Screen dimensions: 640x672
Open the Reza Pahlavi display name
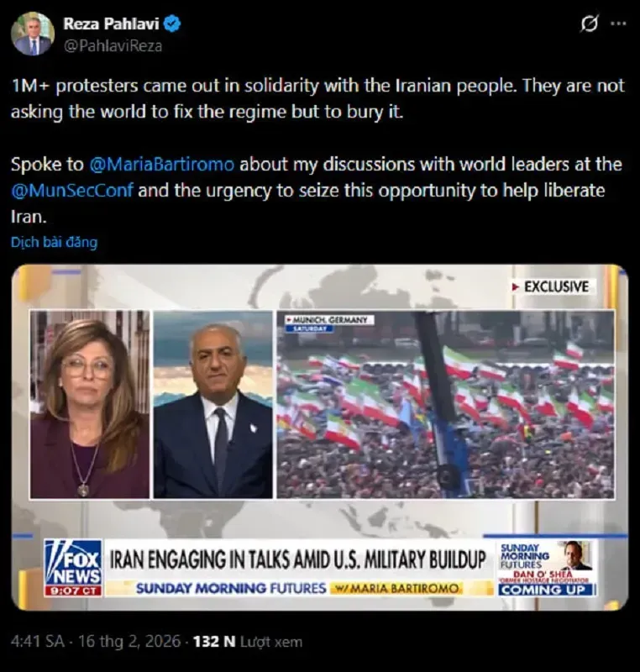point(112,24)
